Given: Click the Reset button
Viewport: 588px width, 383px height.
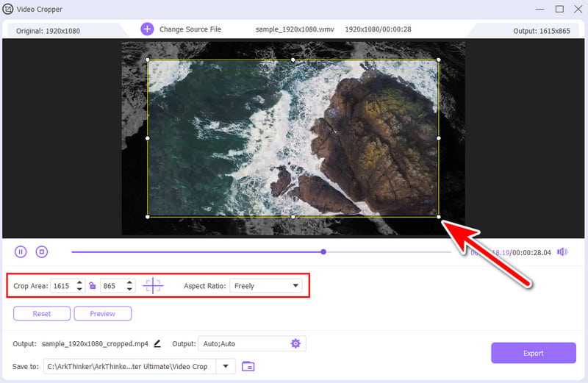Looking at the screenshot, I should [x=42, y=314].
